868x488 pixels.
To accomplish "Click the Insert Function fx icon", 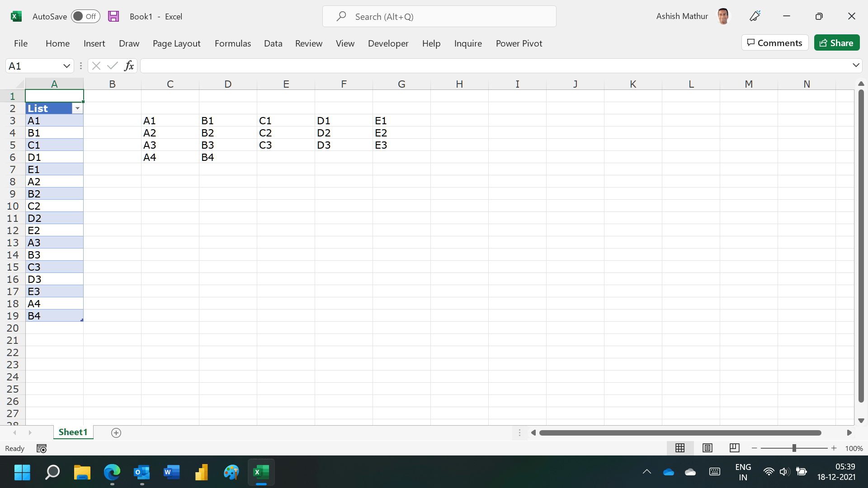I will [129, 66].
